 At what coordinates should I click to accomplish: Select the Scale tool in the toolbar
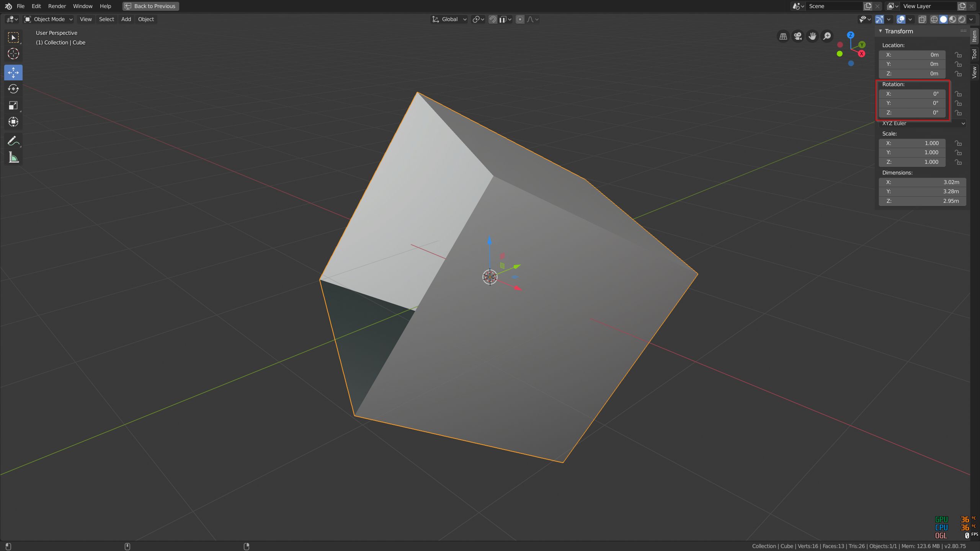click(13, 106)
